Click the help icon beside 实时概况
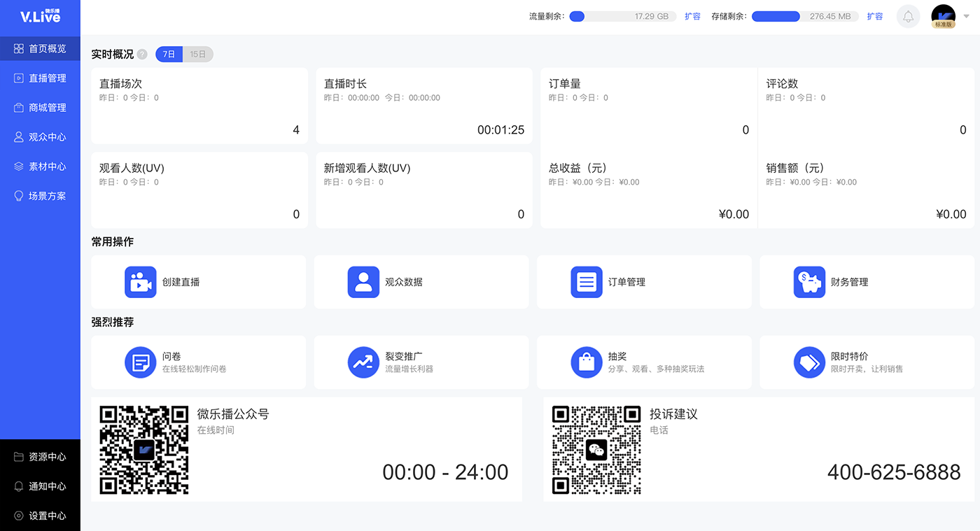The image size is (980, 531). tap(142, 55)
